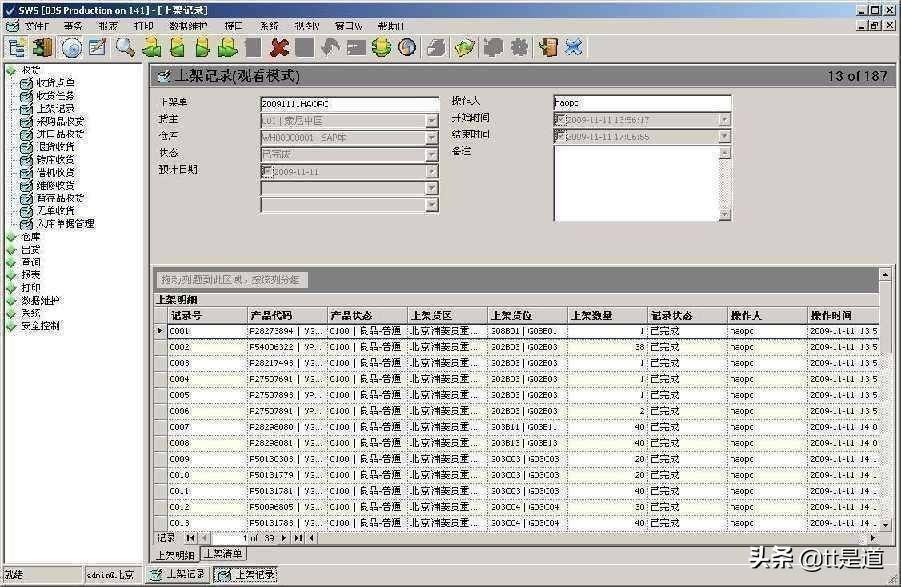Screen dimensions: 901x587
Task: Expand the 出货 tree node
Action: pos(11,250)
